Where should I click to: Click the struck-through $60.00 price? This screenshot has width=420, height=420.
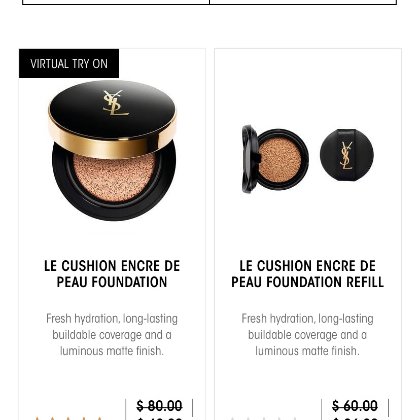[355, 406]
